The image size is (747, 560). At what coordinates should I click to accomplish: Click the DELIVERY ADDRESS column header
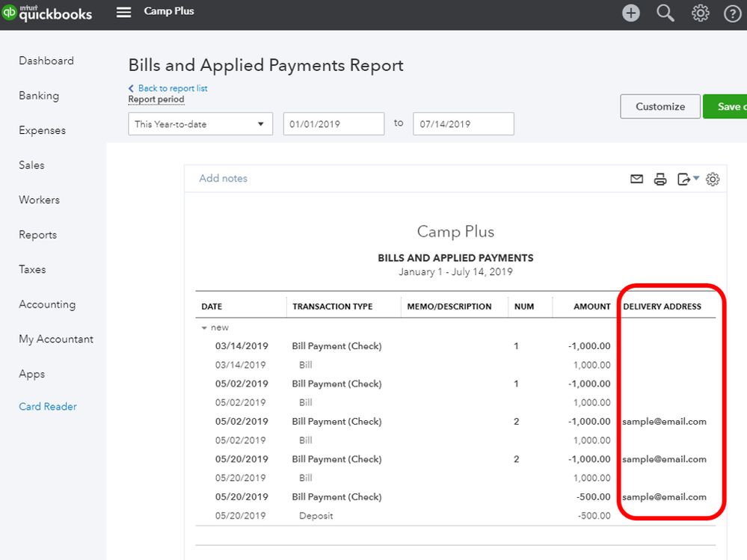[x=663, y=307]
